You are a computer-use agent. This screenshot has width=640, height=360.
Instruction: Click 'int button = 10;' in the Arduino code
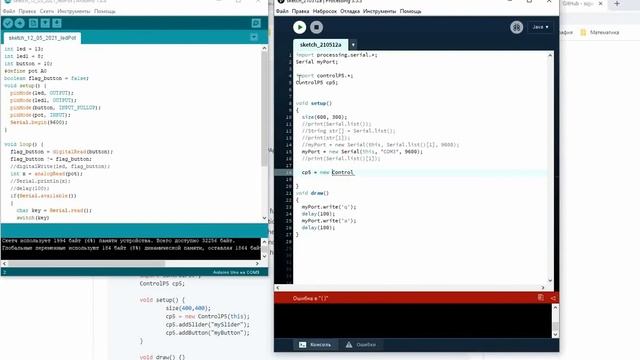[x=28, y=64]
